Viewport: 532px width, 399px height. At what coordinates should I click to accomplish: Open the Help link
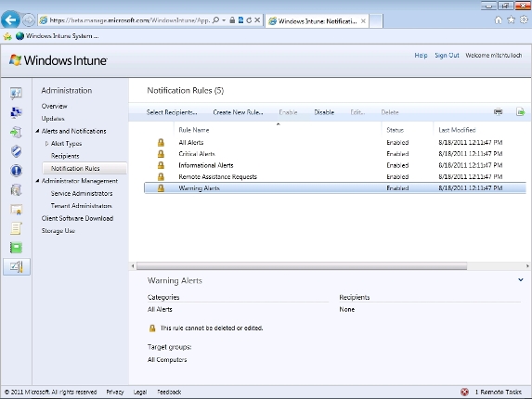(x=421, y=56)
